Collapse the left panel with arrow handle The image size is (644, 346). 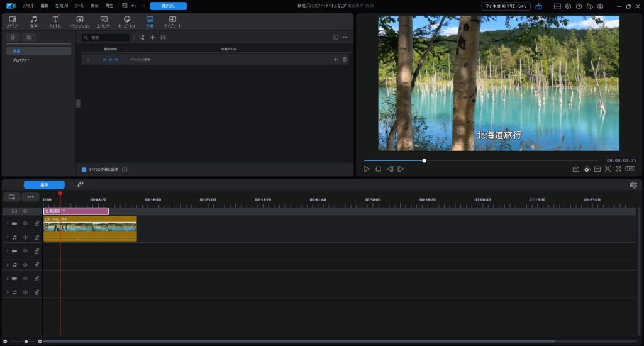[78, 103]
